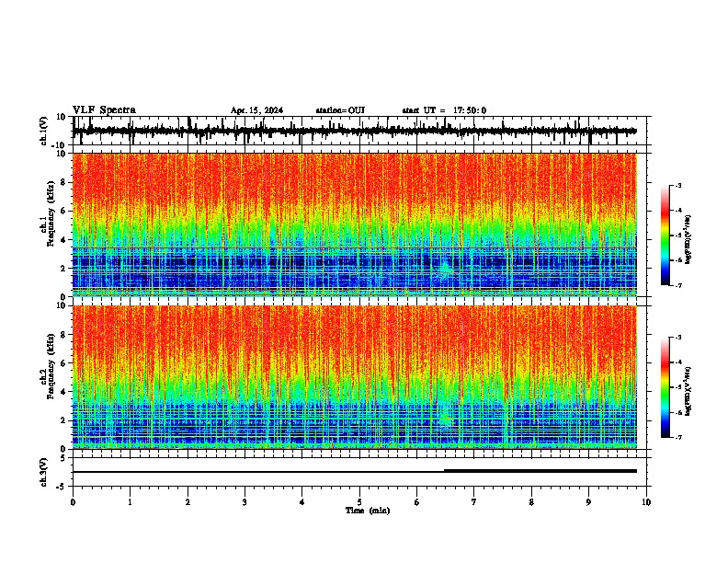Click the "station=OUI" header label

coord(340,110)
